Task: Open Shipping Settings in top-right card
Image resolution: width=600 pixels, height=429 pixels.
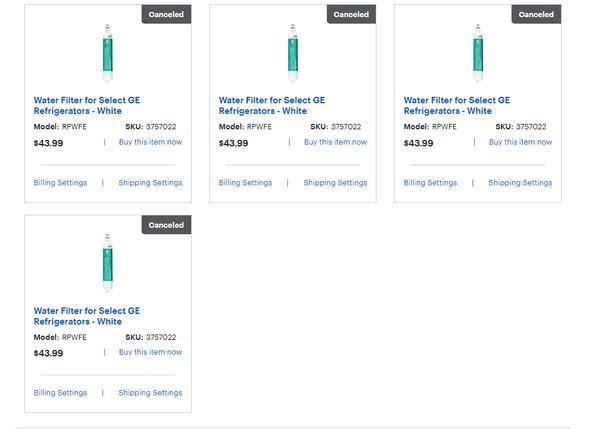Action: [x=520, y=183]
